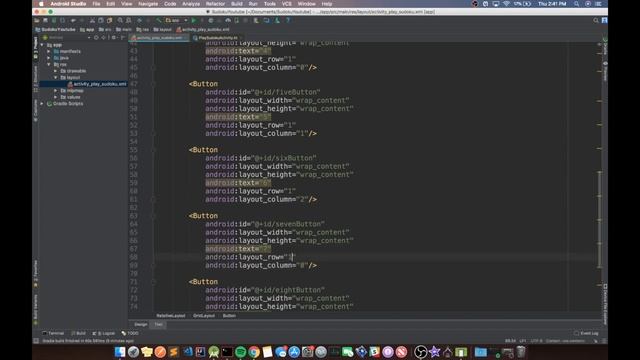Image resolution: width=640 pixels, height=360 pixels.
Task: Open the Terminal tool window
Action: pyautogui.click(x=53, y=333)
